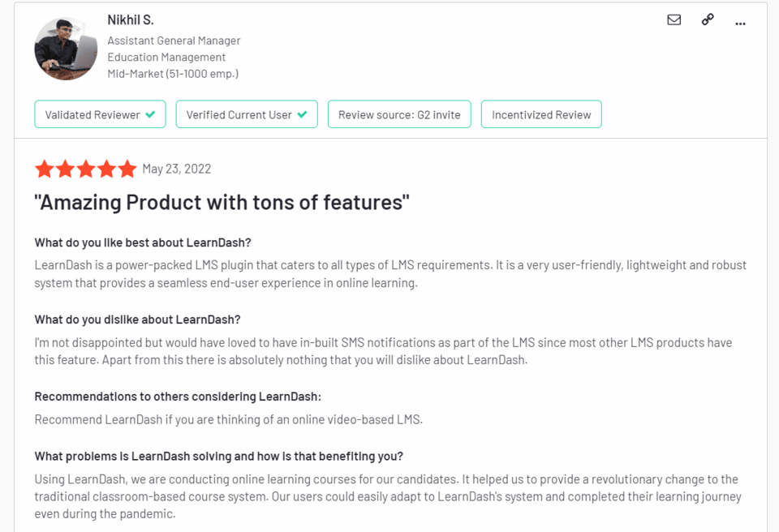This screenshot has width=779, height=532.
Task: Select the Incentivized Review badge
Action: (541, 114)
